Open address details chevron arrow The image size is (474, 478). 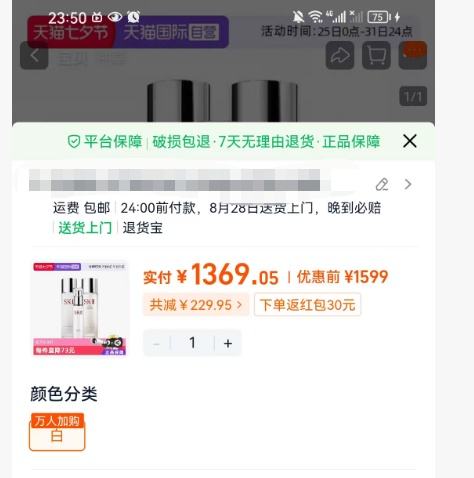pos(408,184)
